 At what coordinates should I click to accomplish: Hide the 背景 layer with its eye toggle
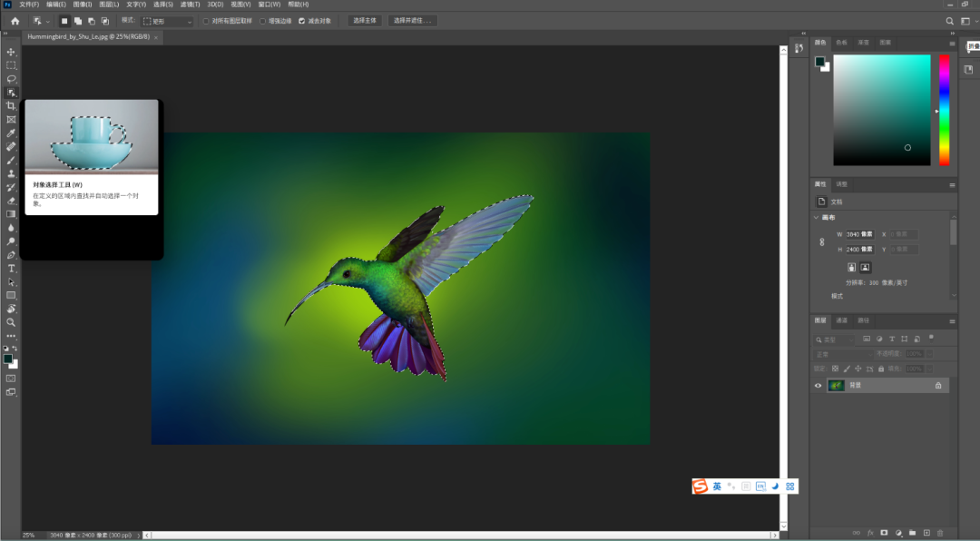(818, 385)
